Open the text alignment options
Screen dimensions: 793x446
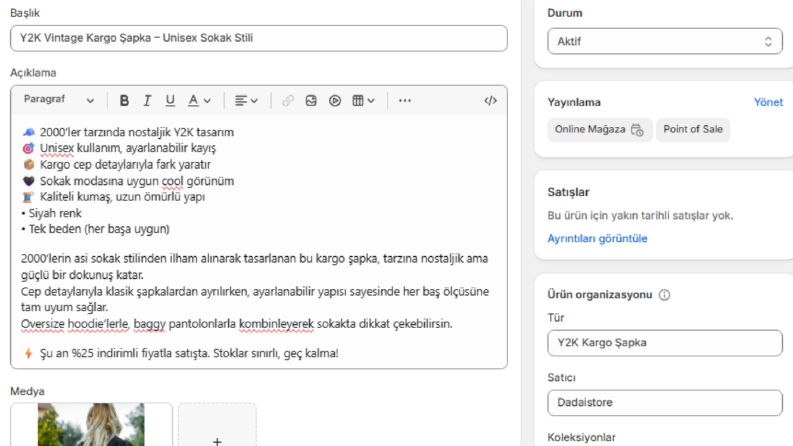click(x=246, y=101)
